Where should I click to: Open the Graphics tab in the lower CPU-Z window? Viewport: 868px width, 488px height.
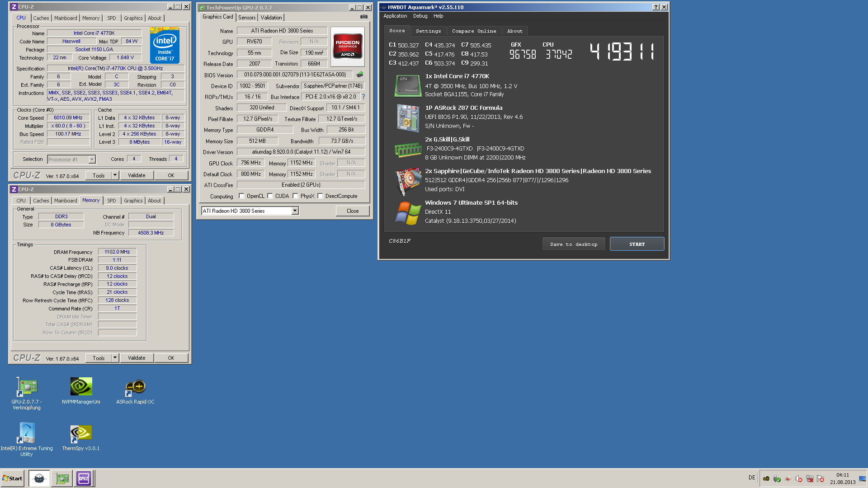[x=133, y=201]
